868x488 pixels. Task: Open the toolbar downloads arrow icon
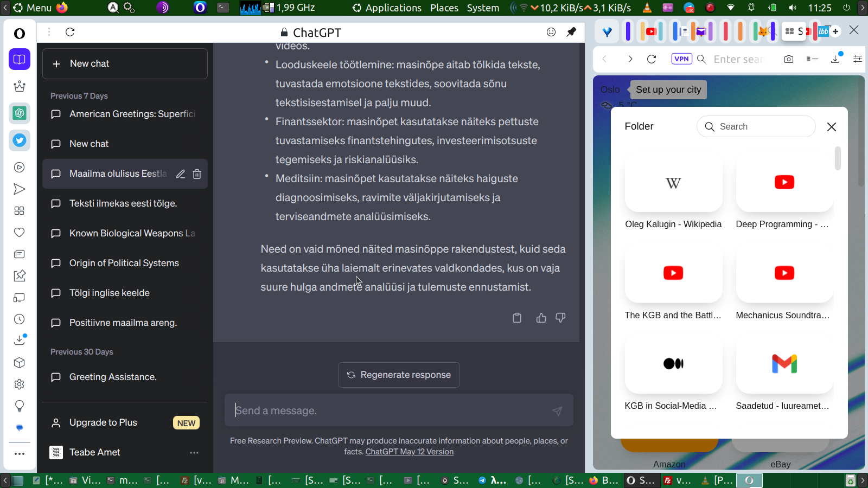(x=835, y=59)
